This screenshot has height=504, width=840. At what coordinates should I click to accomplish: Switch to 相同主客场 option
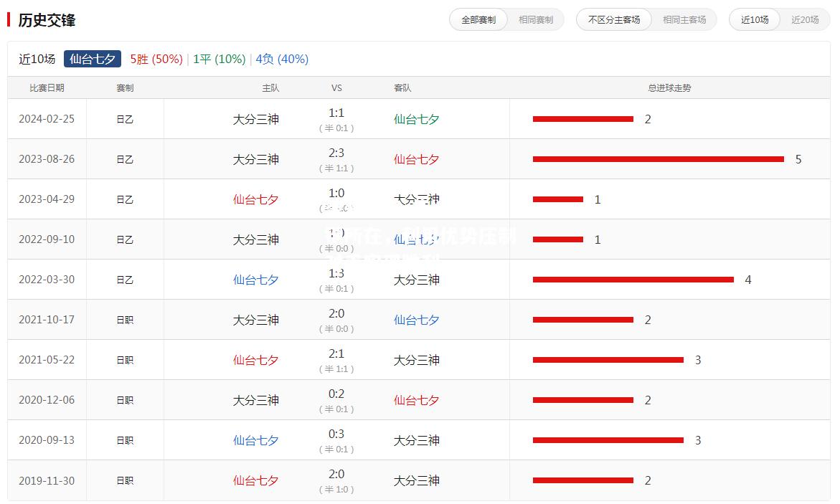pyautogui.click(x=684, y=20)
